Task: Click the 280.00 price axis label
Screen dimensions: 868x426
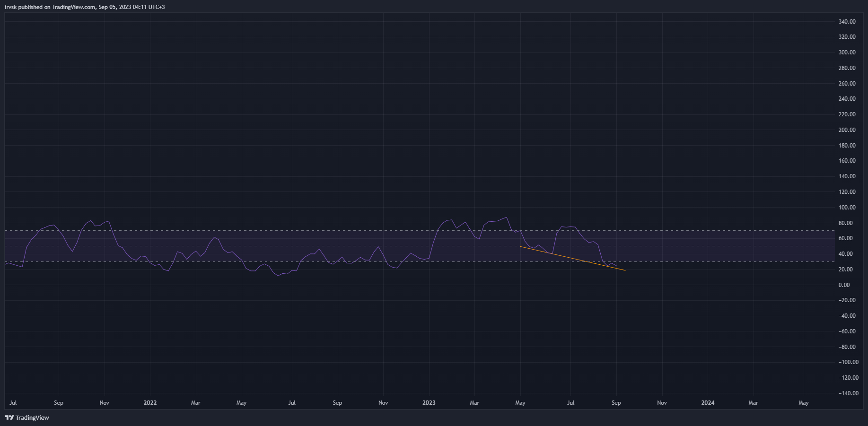Action: (x=847, y=68)
